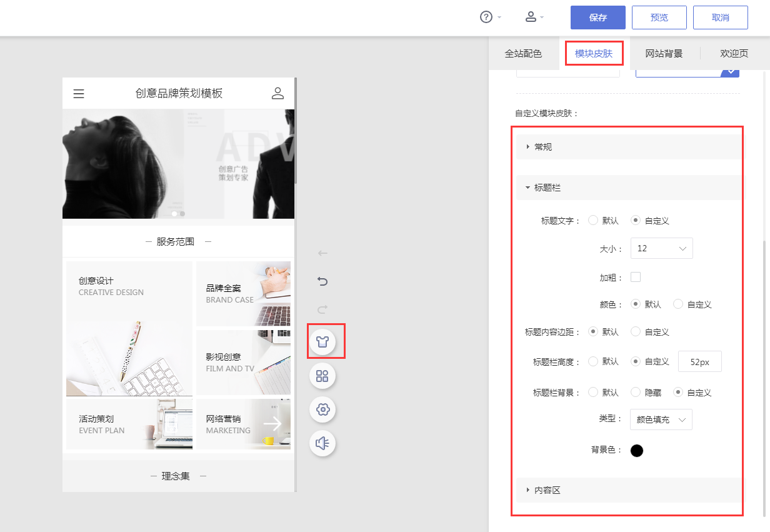Set 标题栏背景 to 默认
The image size is (770, 532).
(593, 393)
